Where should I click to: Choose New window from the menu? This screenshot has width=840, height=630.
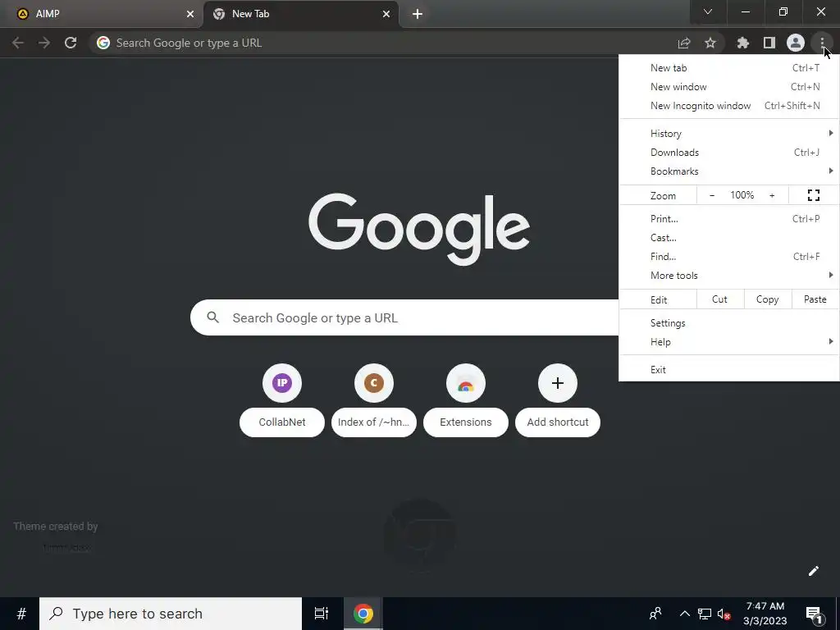coord(729,87)
